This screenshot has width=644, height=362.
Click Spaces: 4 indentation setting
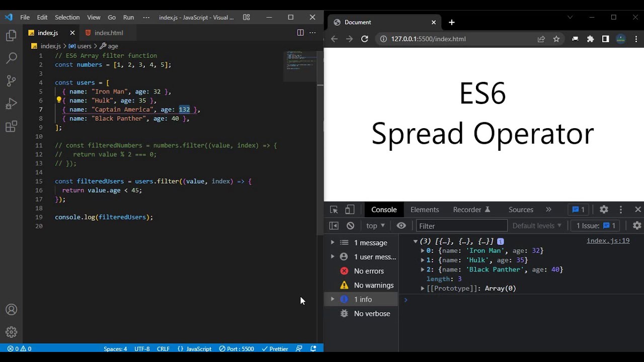tap(115, 348)
